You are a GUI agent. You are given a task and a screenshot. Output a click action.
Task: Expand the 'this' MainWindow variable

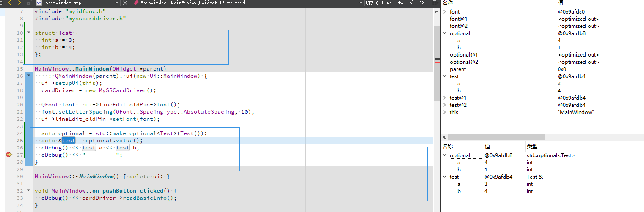(x=445, y=112)
